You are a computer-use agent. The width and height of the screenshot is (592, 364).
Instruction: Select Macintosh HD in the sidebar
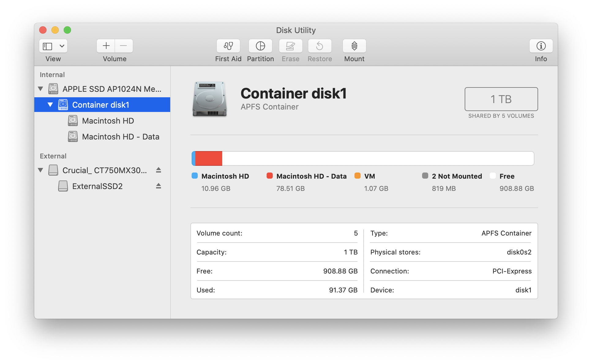coord(108,121)
